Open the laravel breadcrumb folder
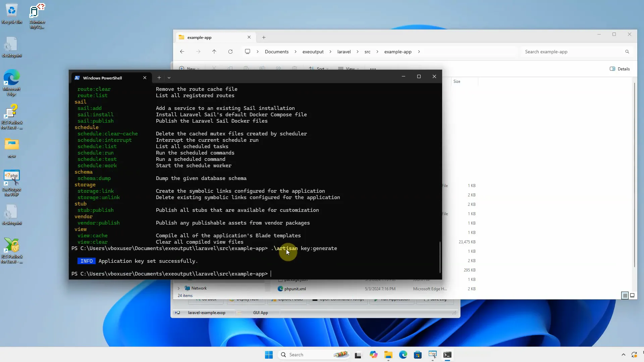Viewport: 644px width, 362px height. pos(344,52)
